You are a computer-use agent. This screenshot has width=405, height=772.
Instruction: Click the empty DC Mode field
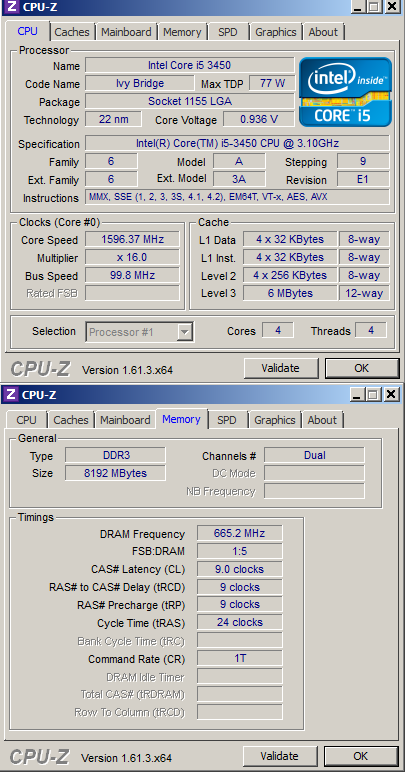(x=314, y=473)
